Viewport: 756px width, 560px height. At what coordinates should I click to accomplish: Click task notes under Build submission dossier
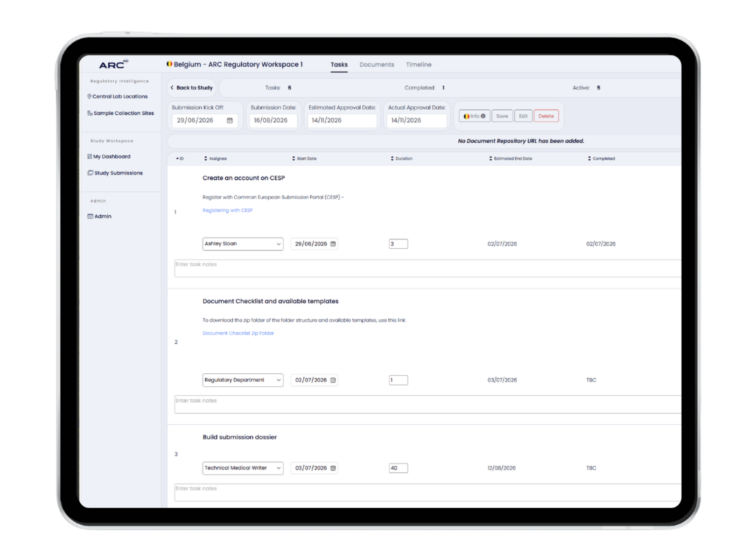(427, 492)
